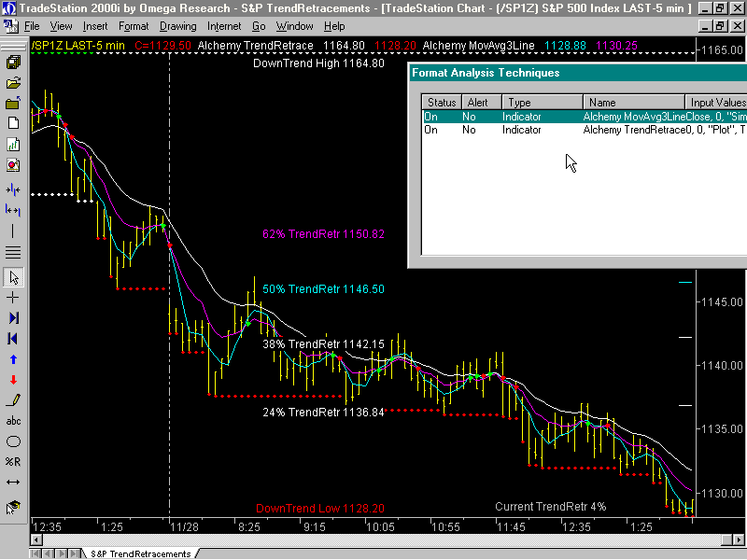Viewport: 747px width, 560px height.
Task: Click the blue skip-forward icon
Action: tap(13, 318)
